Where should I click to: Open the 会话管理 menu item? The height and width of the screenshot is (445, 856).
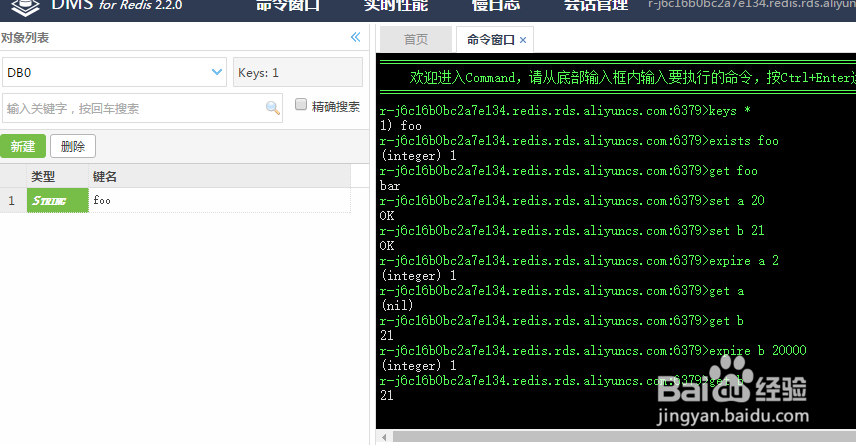tap(596, 6)
